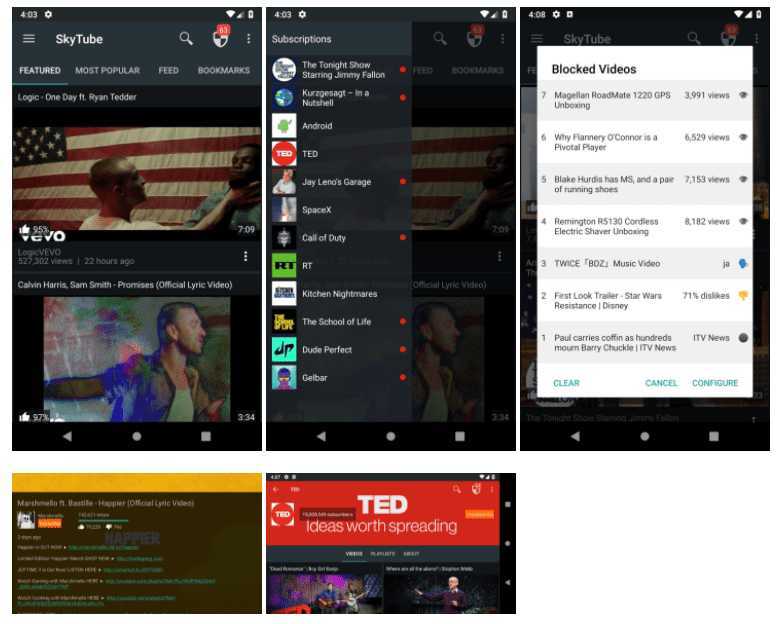Tap eye icon beside 7,153 views
782x624 pixels.
743,179
